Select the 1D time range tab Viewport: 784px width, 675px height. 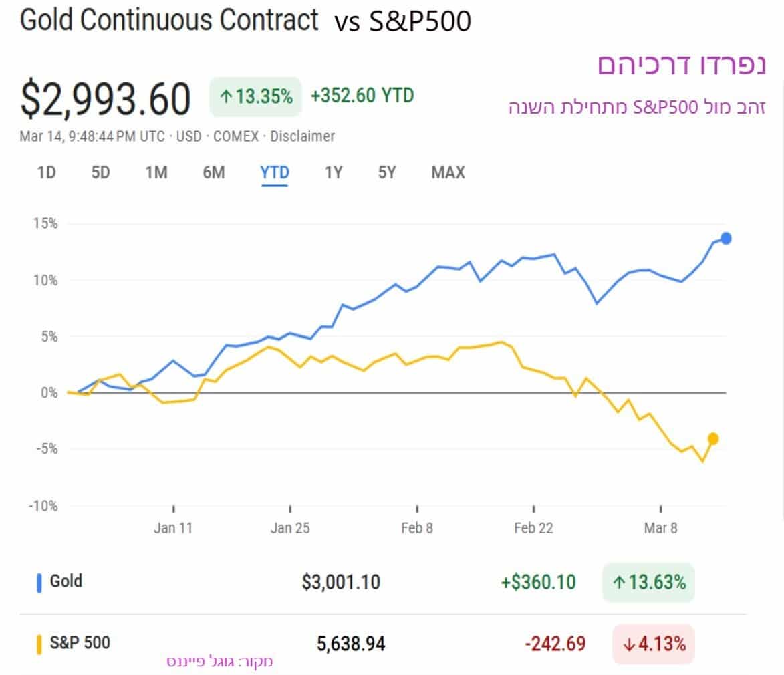point(46,173)
